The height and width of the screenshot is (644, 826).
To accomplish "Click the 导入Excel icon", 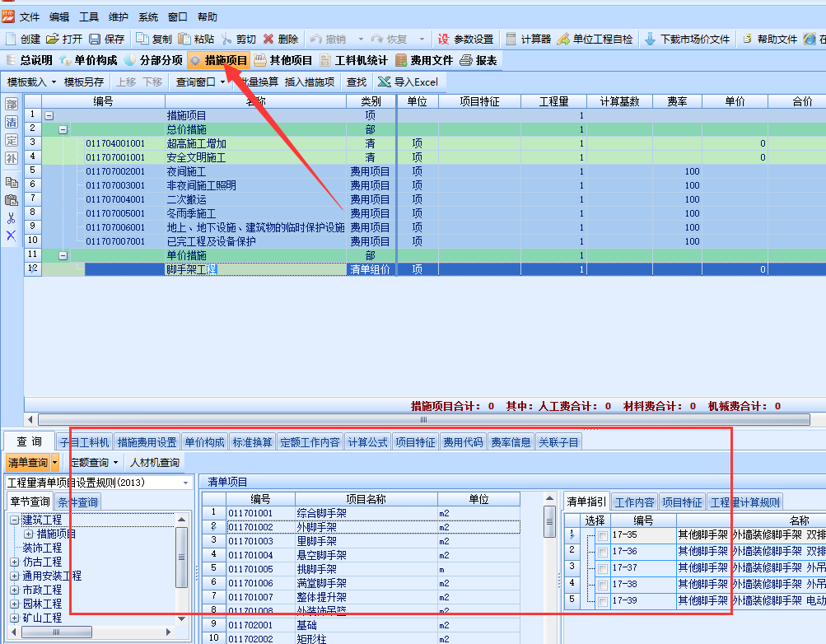I will tap(385, 82).
